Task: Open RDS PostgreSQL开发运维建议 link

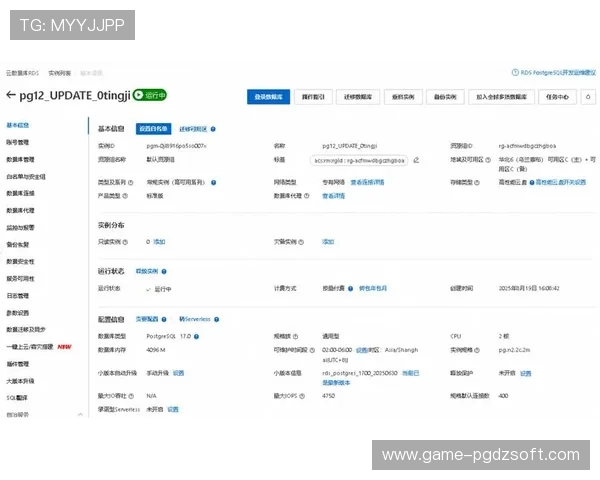Action: click(x=558, y=72)
